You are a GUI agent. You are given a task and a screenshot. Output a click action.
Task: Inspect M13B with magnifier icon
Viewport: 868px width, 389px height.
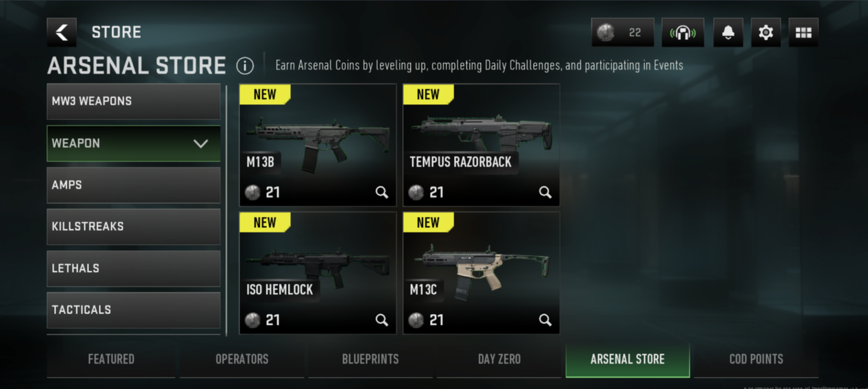pos(381,192)
